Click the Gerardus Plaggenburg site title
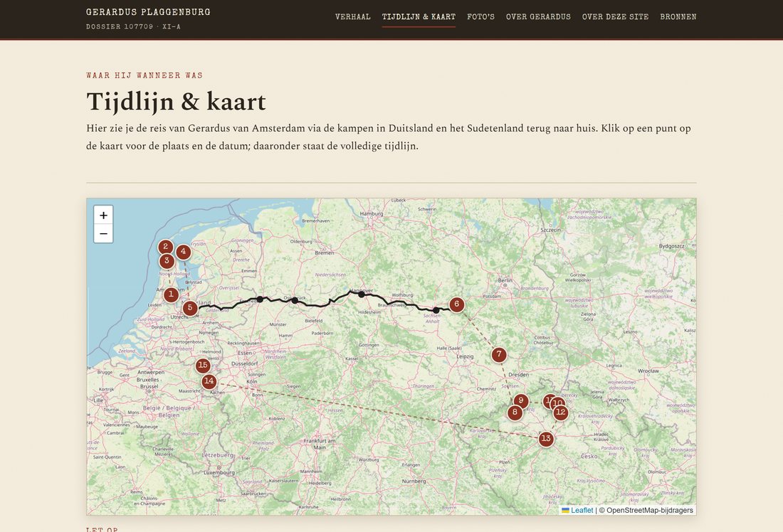The height and width of the screenshot is (532, 783). click(x=148, y=12)
